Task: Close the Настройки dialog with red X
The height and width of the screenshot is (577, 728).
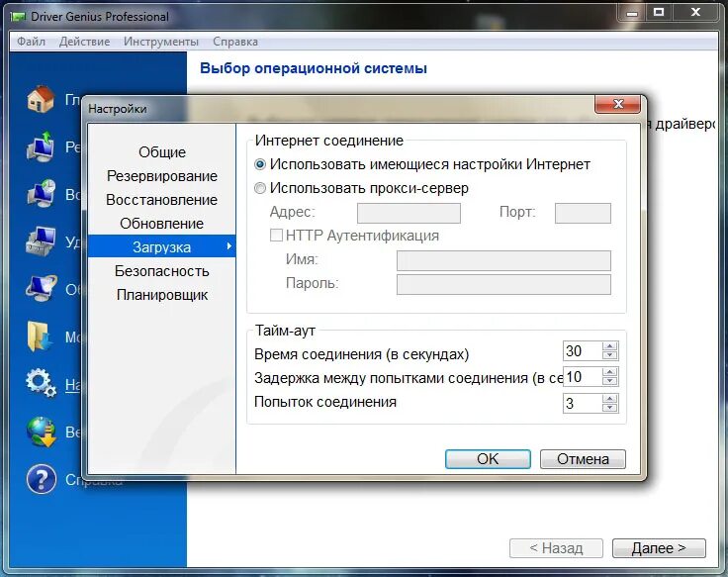Action: point(617,104)
